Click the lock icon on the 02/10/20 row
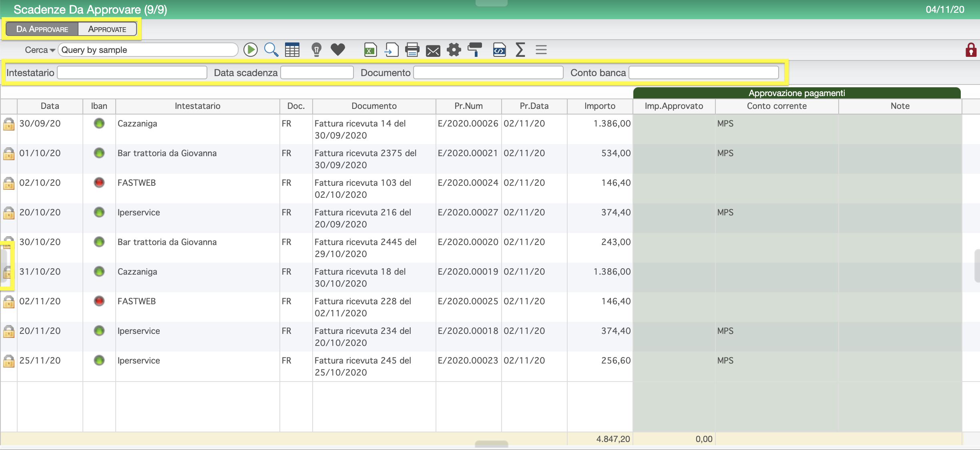 tap(9, 183)
